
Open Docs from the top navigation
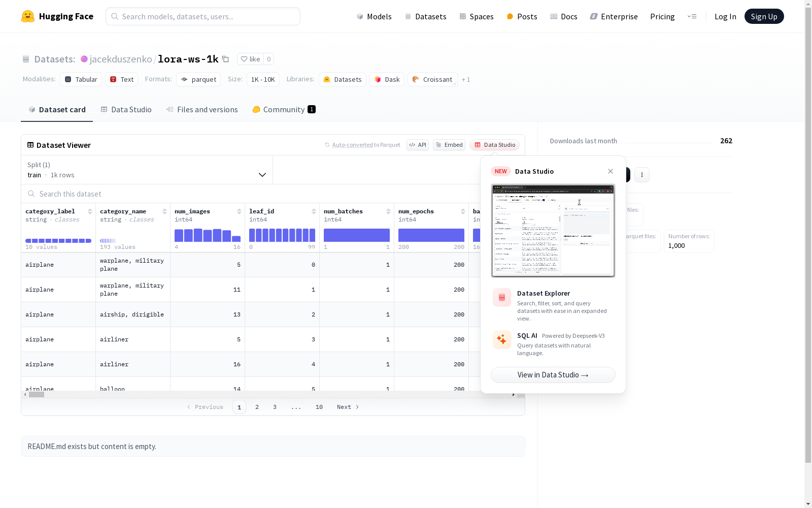pos(564,16)
